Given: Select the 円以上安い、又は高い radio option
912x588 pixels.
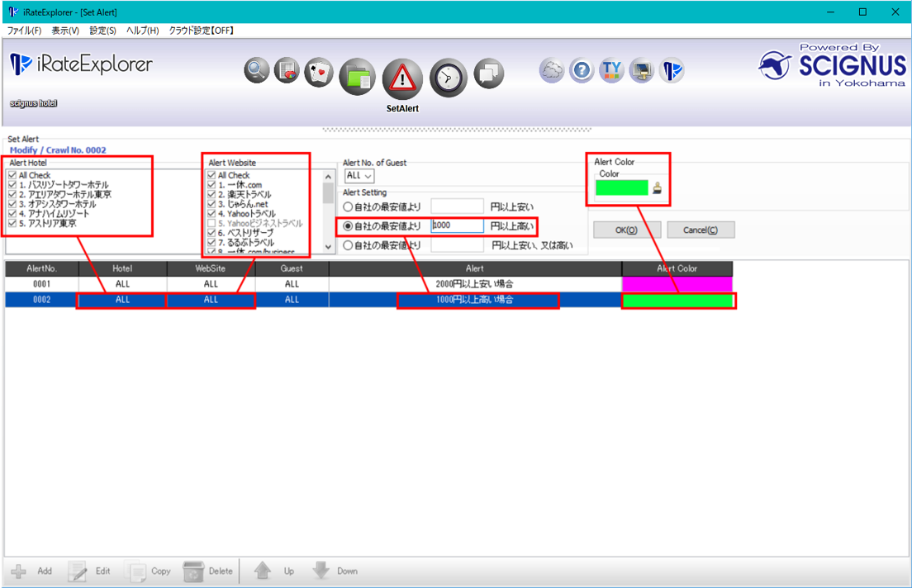Looking at the screenshot, I should [x=348, y=245].
